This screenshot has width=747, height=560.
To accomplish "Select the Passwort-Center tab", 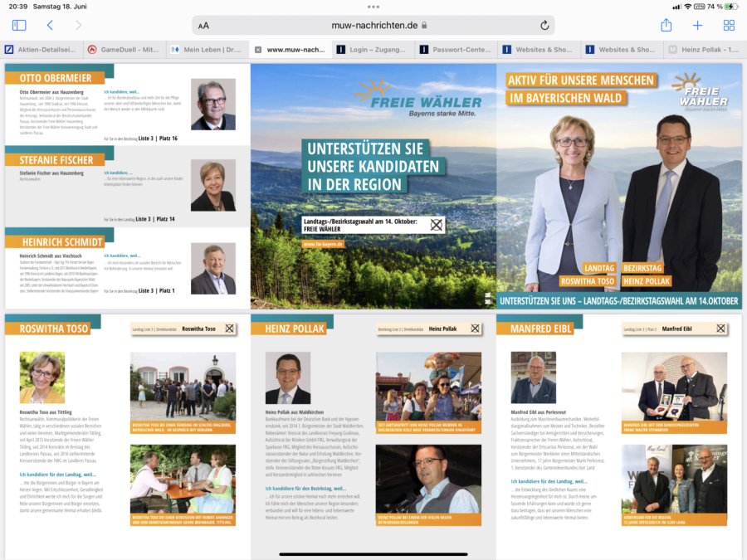I will coord(456,50).
